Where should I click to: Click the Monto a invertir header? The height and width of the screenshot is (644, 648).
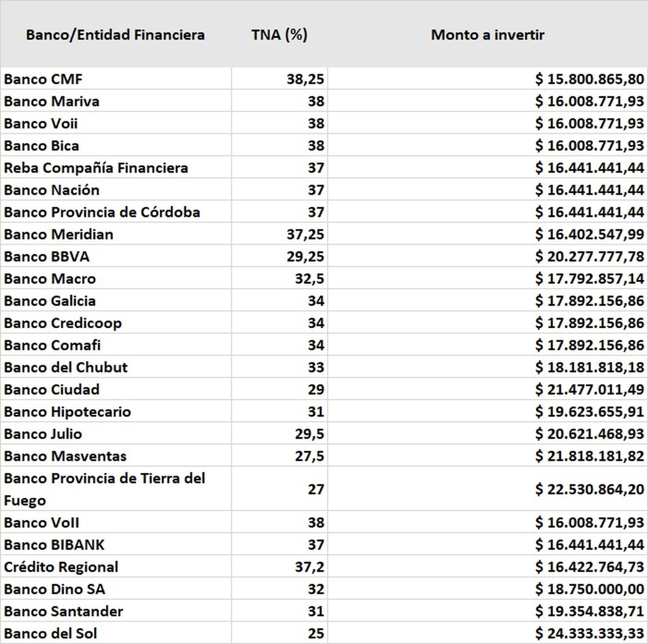click(x=487, y=35)
